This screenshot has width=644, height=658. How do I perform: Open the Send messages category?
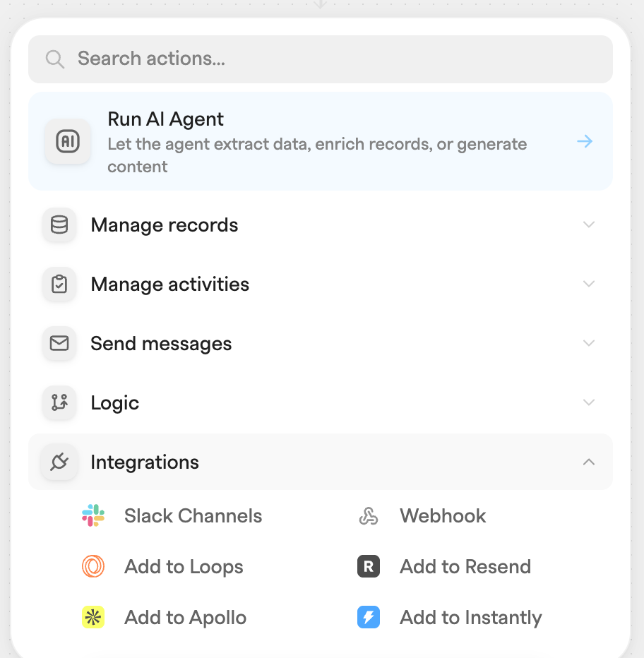[321, 343]
